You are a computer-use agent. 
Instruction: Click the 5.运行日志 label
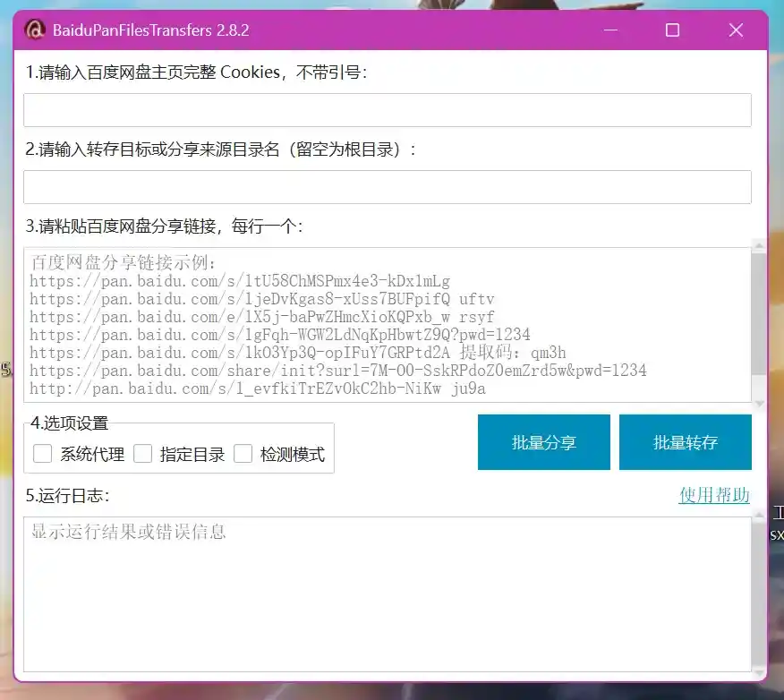(x=67, y=496)
